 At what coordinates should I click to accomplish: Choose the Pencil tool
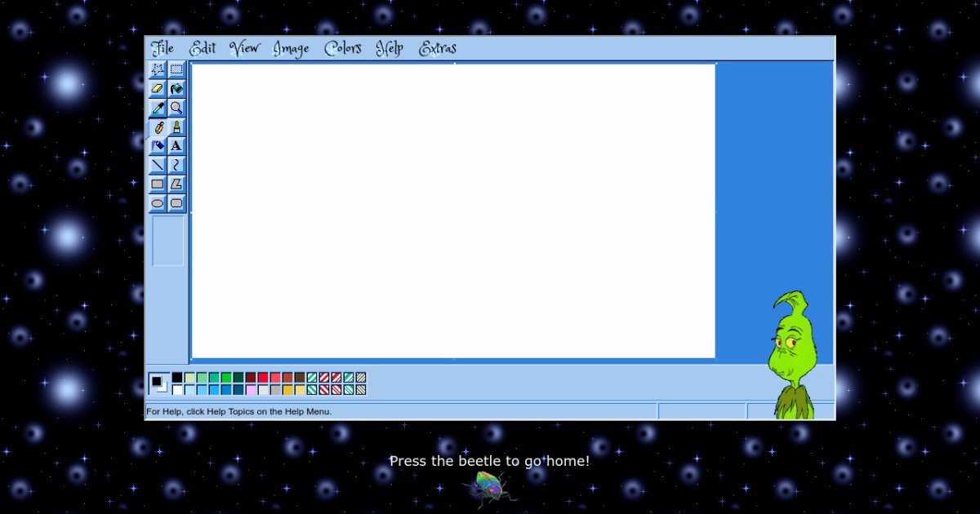tap(158, 127)
